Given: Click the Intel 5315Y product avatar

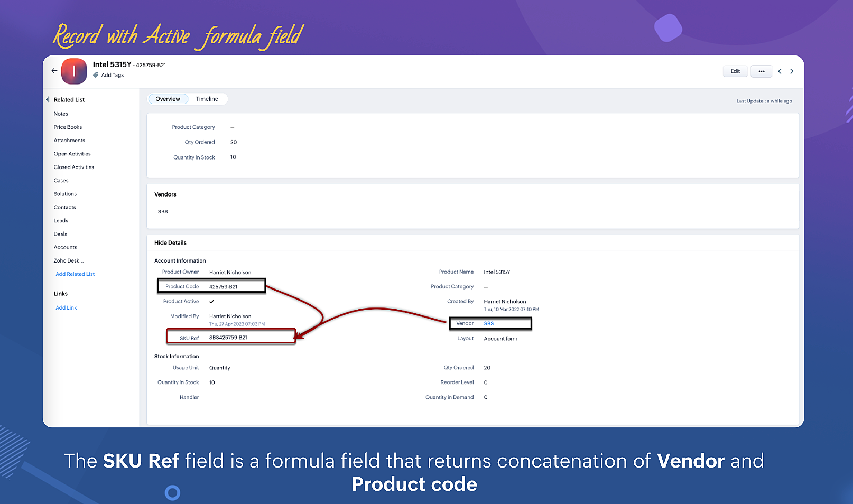Looking at the screenshot, I should click(74, 71).
